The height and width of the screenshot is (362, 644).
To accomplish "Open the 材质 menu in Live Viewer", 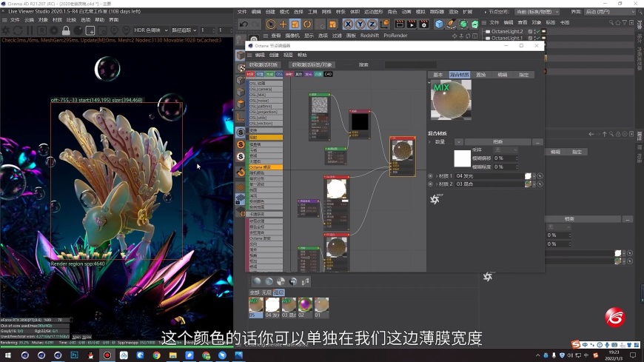I will click(57, 20).
